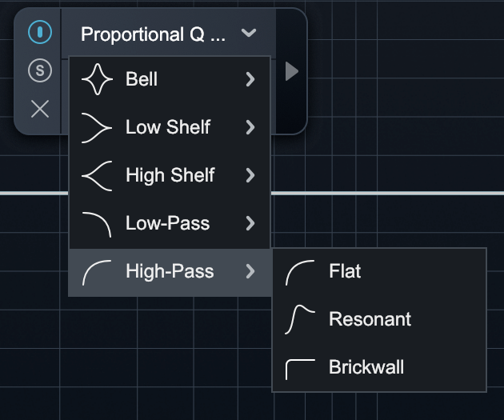Click the Low Shelf curve icon

[x=98, y=127]
